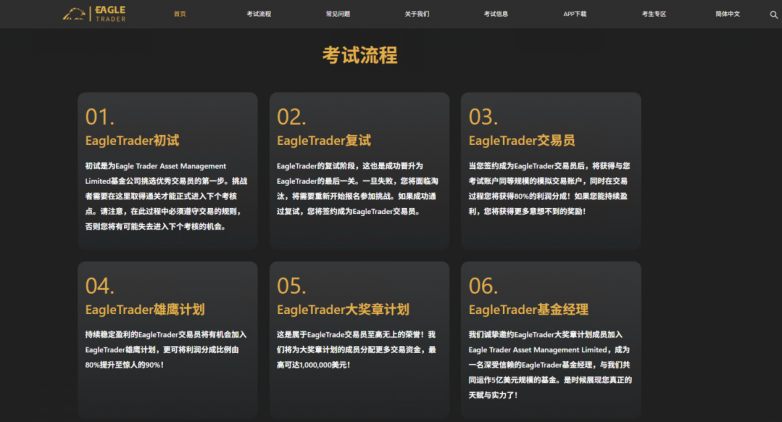Open the 考试流程 menu item
Viewport: 782px width, 422px height.
point(259,14)
